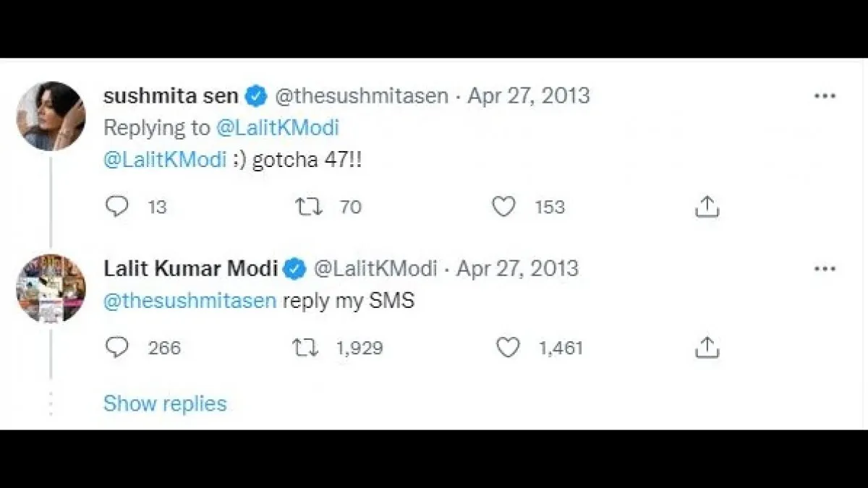Reply to sushmita sen's tweet
Image resolution: width=868 pixels, height=488 pixels.
coord(116,207)
